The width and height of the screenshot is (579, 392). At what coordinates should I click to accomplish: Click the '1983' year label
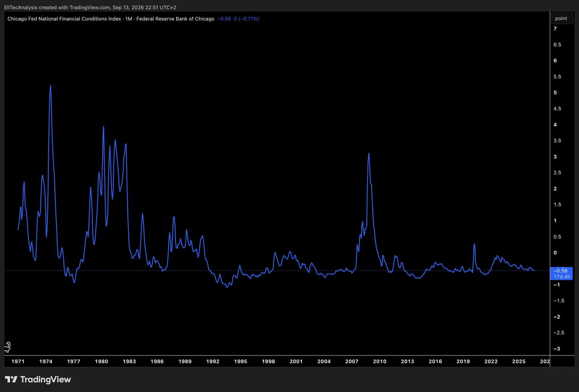point(129,361)
